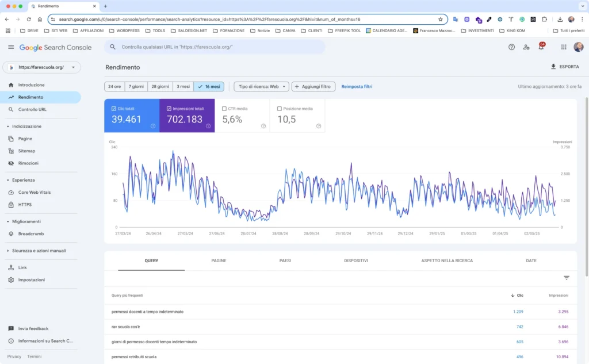Click the Clic column sort arrow

click(512, 296)
